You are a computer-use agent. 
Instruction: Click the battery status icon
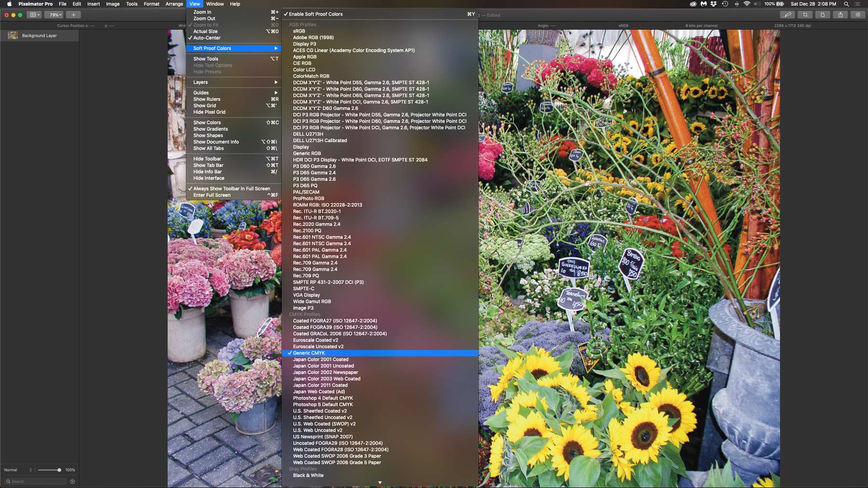click(x=780, y=4)
